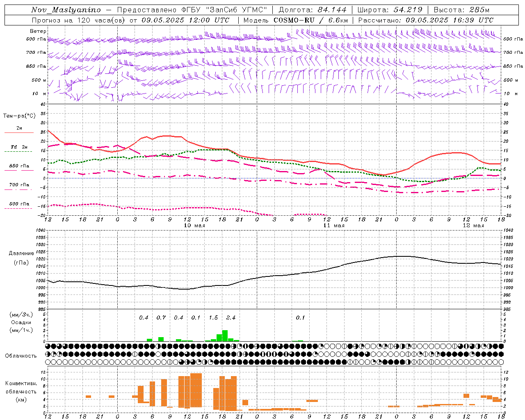525x420 pixels.
Task: Click the tallest green precipitation bar
Action: (x=225, y=336)
